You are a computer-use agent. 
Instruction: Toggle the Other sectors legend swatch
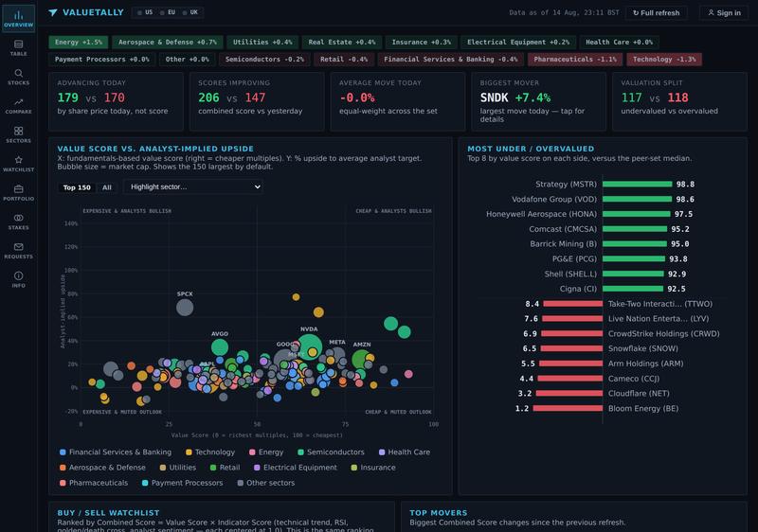click(241, 483)
